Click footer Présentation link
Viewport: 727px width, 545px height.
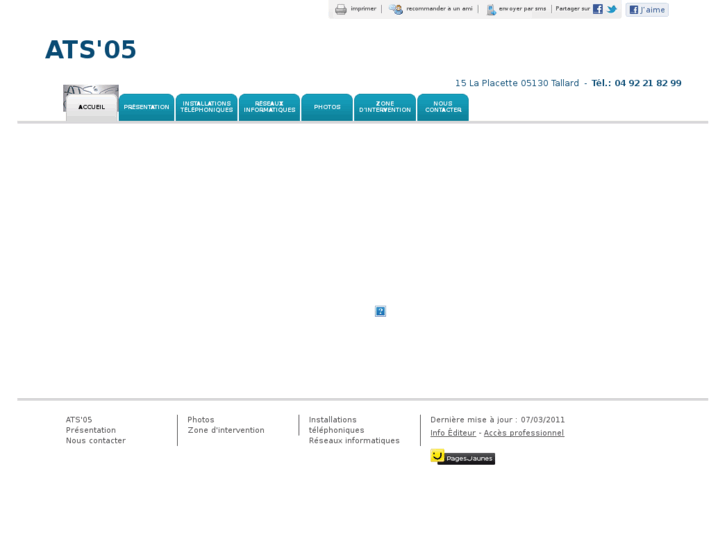point(91,430)
